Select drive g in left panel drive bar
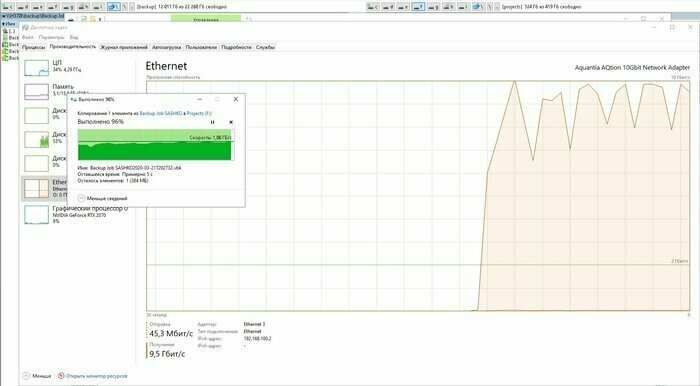The width and height of the screenshot is (700, 386). (x=68, y=7)
